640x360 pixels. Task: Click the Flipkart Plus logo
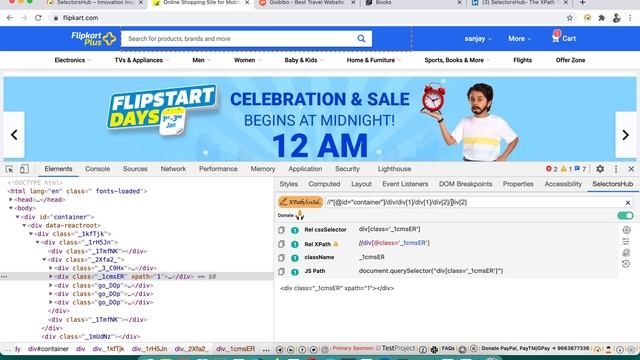point(93,38)
